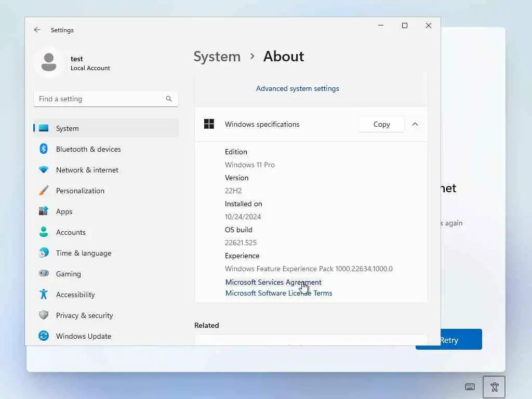Click the Network Wi-Fi icon

(44, 170)
